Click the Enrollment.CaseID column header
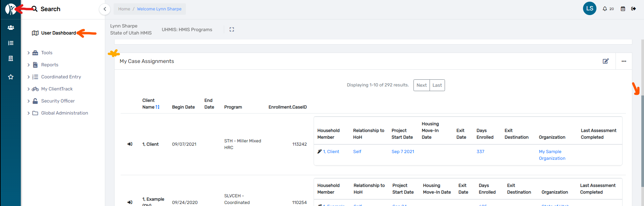The image size is (644, 206). coord(287,107)
